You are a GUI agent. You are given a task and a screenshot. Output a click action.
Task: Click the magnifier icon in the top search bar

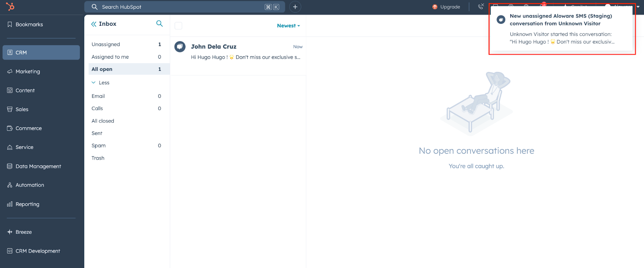coord(95,7)
